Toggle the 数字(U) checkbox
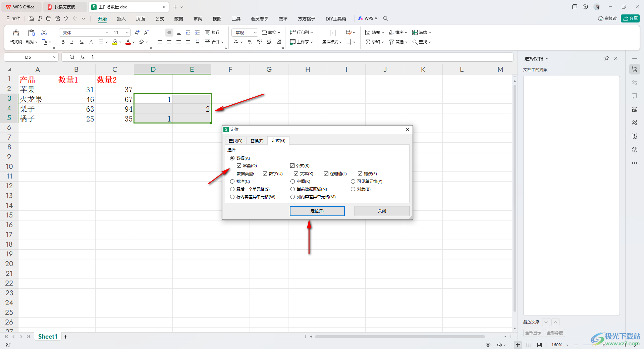This screenshot has width=644, height=349. click(265, 173)
